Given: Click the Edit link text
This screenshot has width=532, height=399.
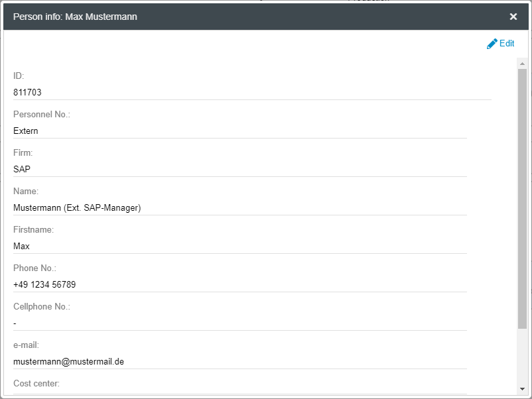Looking at the screenshot, I should 507,44.
